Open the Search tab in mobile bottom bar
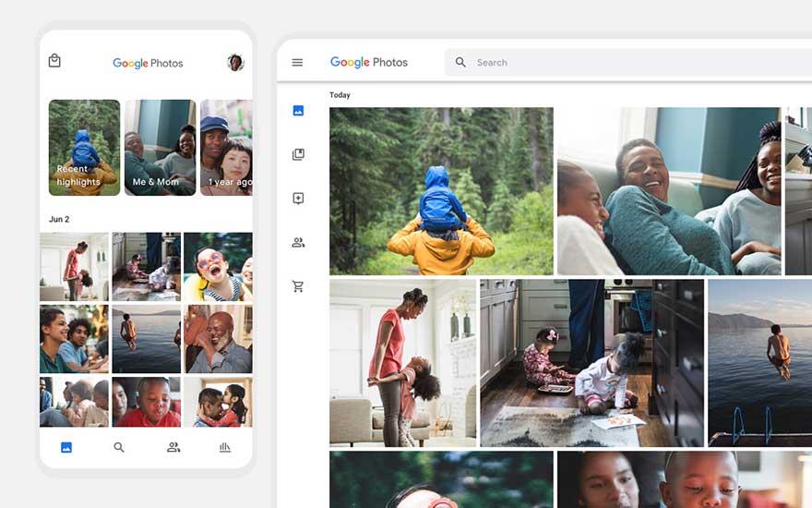This screenshot has width=812, height=508. pyautogui.click(x=119, y=447)
